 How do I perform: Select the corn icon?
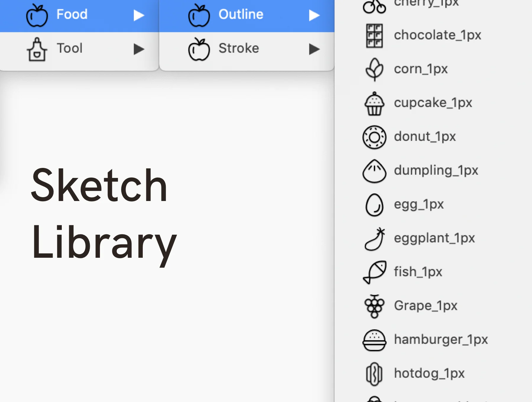tap(374, 70)
